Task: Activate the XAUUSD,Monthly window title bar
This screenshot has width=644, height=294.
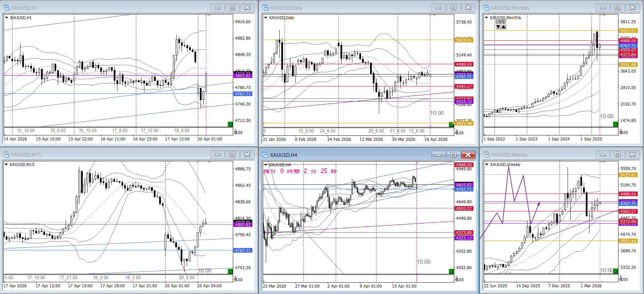Action: pos(538,8)
